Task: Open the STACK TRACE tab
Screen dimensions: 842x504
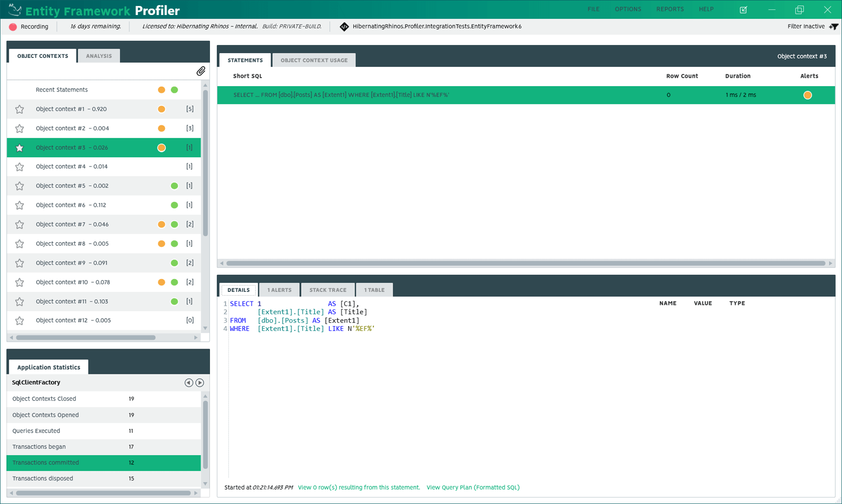Action: click(328, 290)
